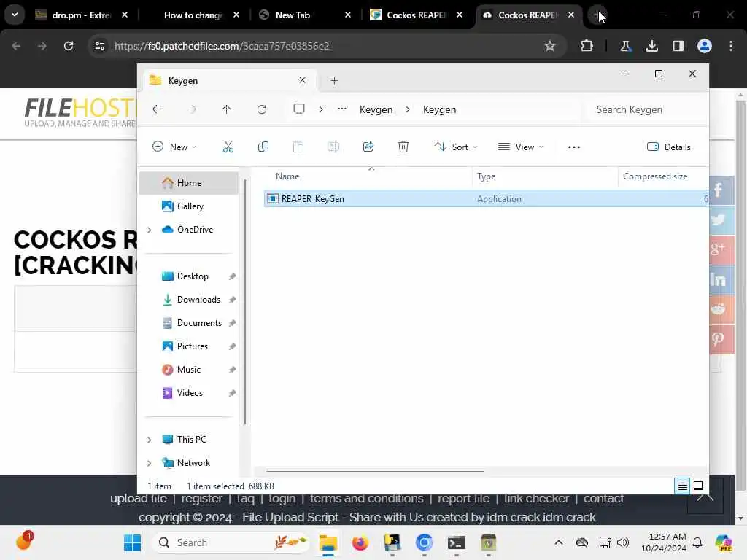The width and height of the screenshot is (747, 560).
Task: Click Windows Start button
Action: pos(132,542)
